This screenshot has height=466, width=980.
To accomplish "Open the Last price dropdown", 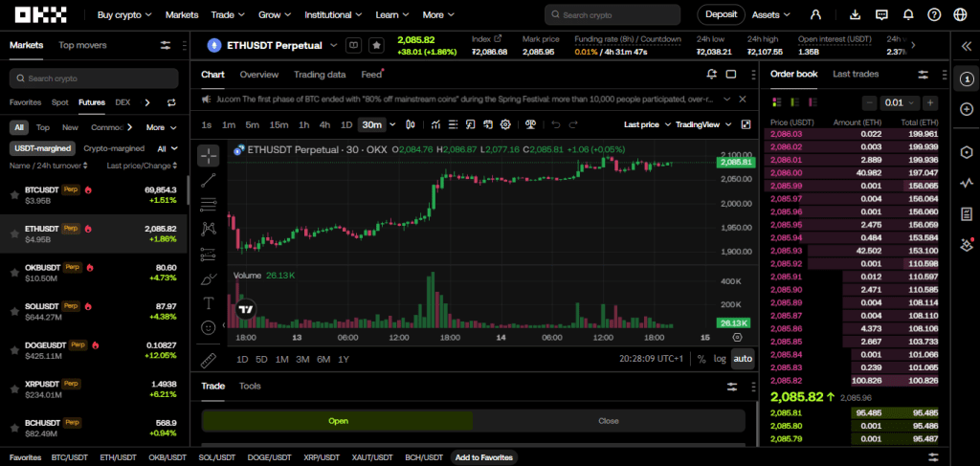I will pos(647,124).
